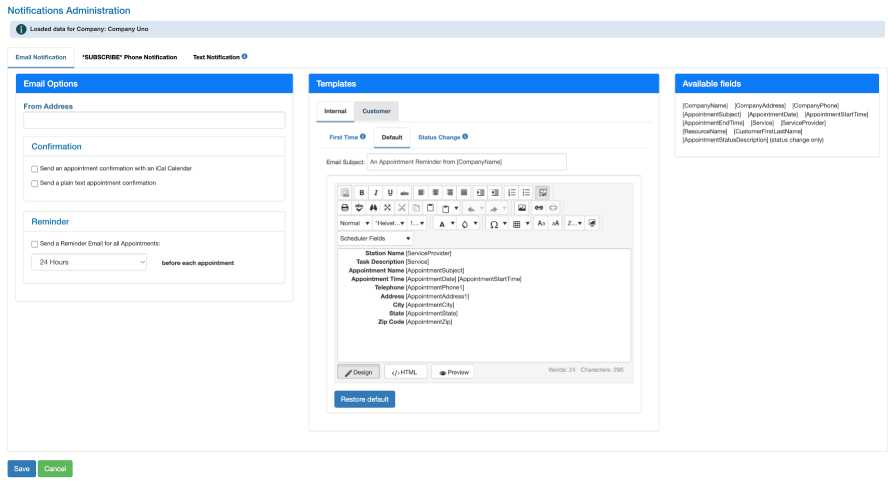This screenshot has height=487, width=894.
Task: Click the numbered list icon
Action: [511, 192]
